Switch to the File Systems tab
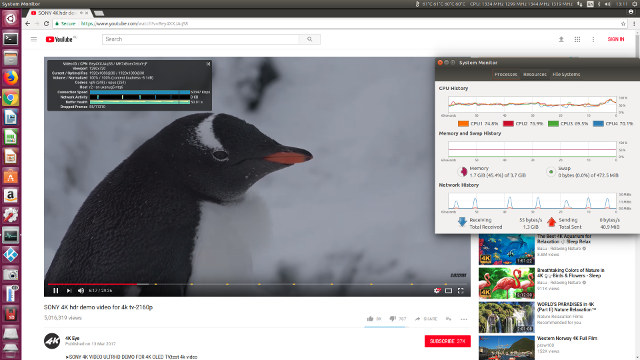 566,74
